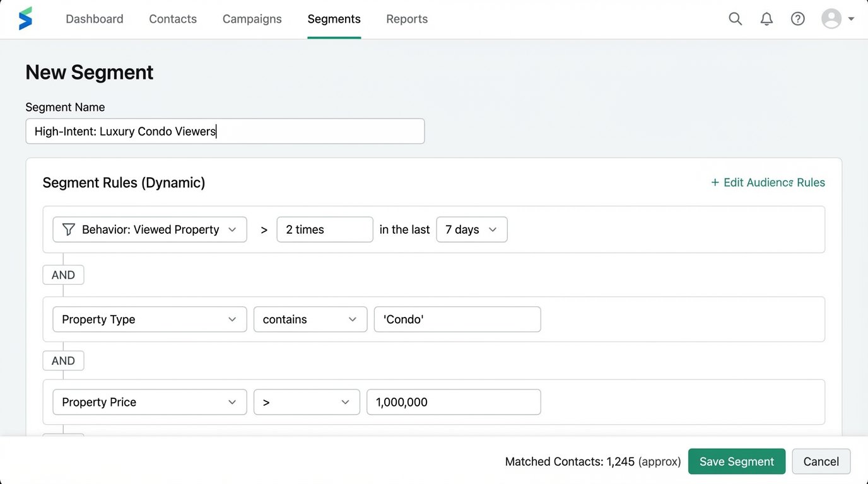
Task: Expand the avatar account menu caret
Action: click(x=852, y=19)
